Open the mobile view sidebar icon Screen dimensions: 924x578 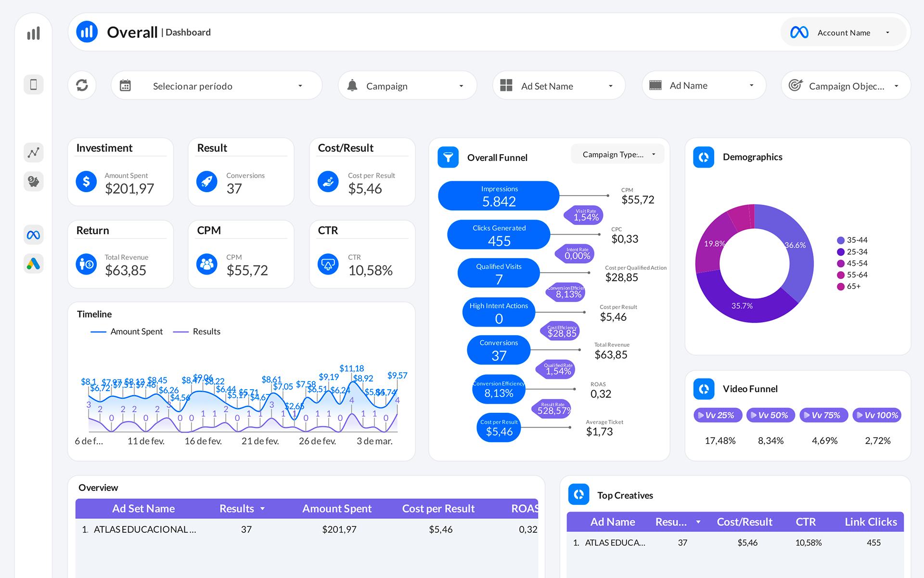coord(34,85)
